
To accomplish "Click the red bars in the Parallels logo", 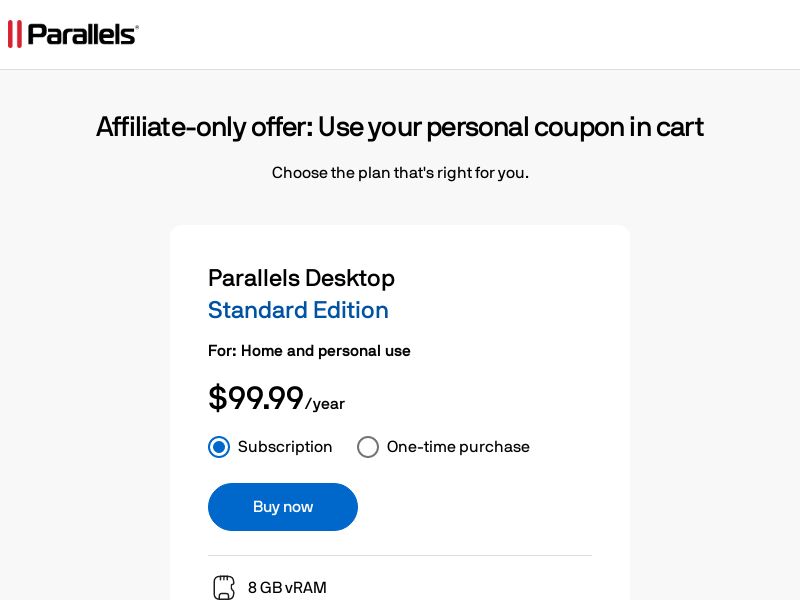I will (x=14, y=33).
